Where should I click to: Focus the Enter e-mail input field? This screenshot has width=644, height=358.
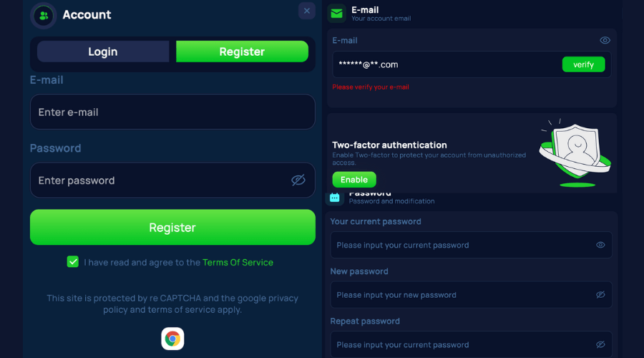[x=172, y=112]
